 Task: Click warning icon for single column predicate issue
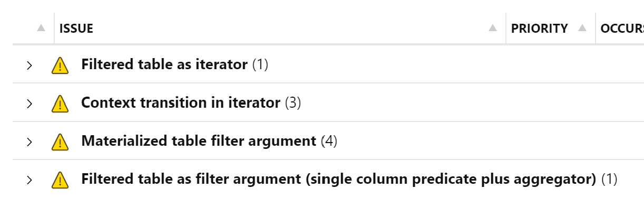point(60,181)
